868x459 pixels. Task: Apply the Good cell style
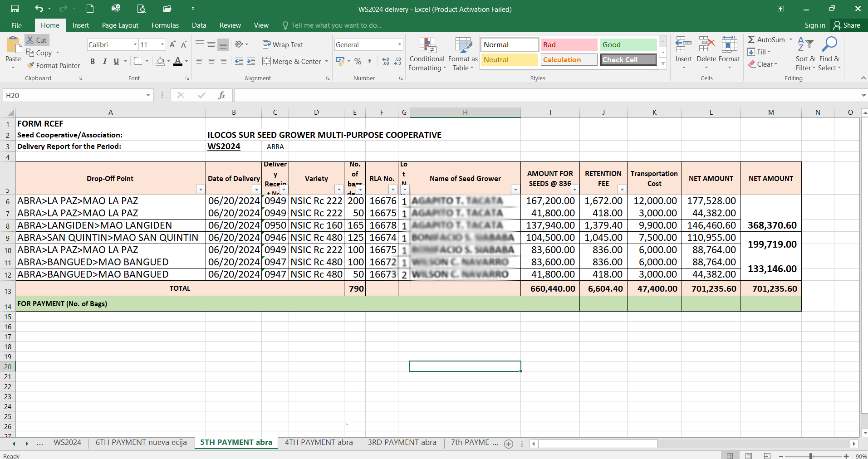(x=628, y=44)
